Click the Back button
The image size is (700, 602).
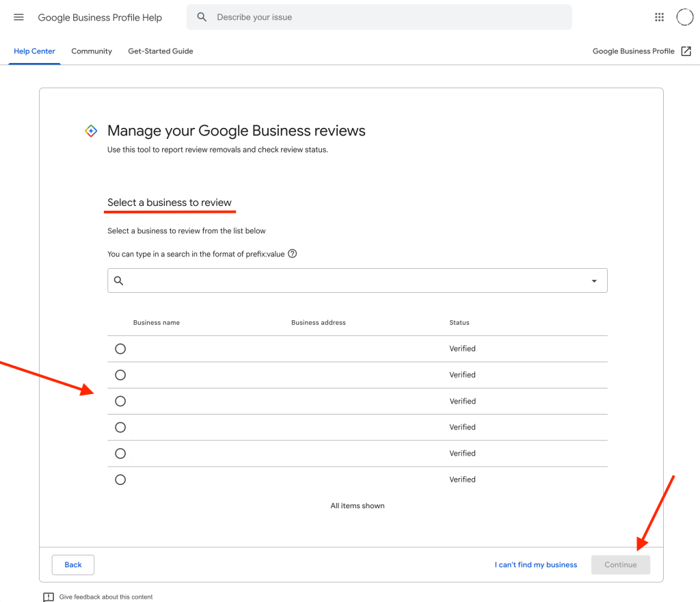pos(73,565)
